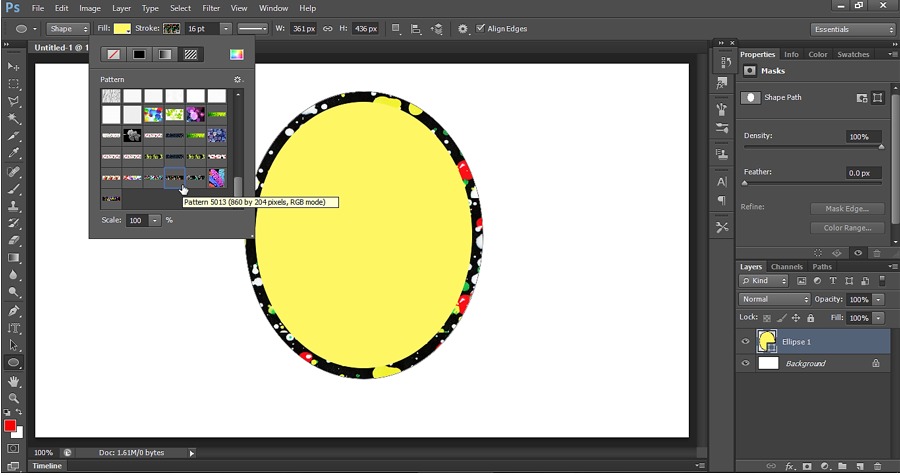This screenshot has width=900, height=475.
Task: Toggle lock transparent pixels
Action: tap(767, 318)
